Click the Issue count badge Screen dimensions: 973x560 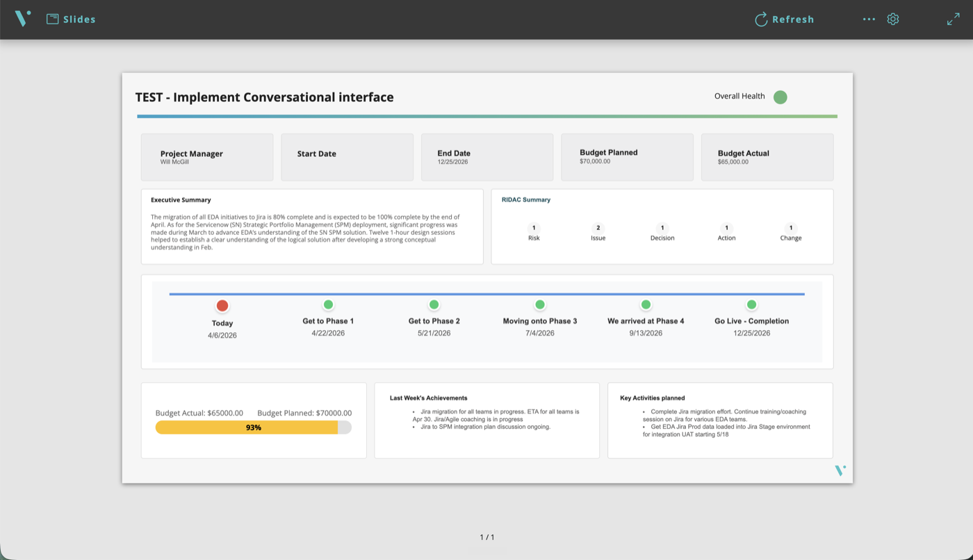(598, 228)
